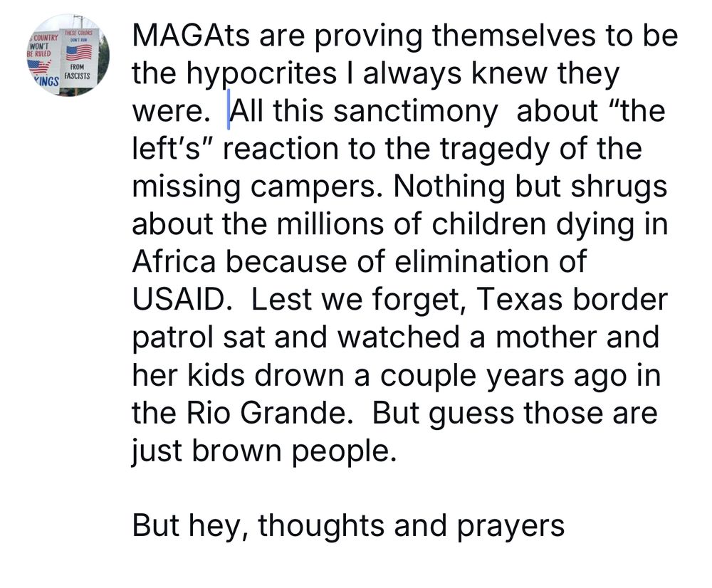Click the word "sanctimony" in the post
The image size is (712, 588).
416,112
